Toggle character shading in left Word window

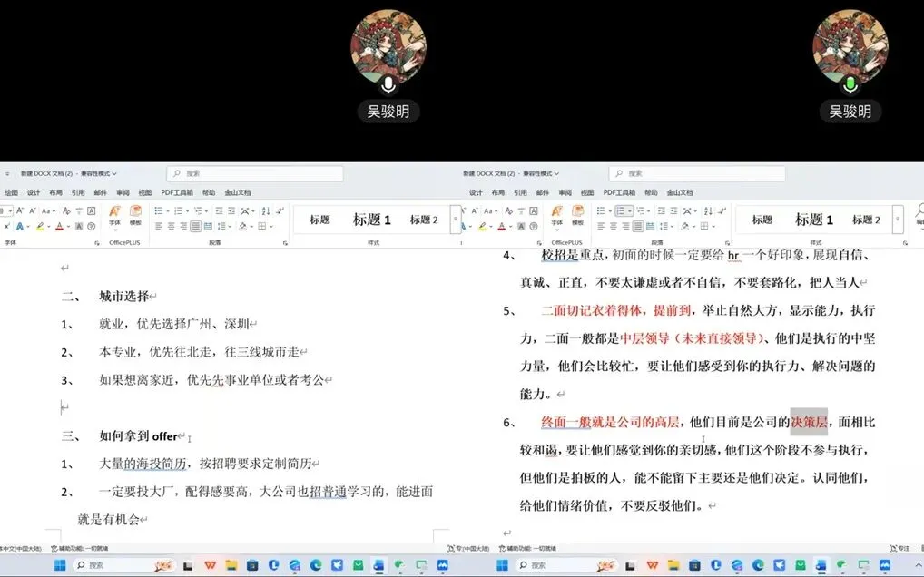(x=79, y=226)
